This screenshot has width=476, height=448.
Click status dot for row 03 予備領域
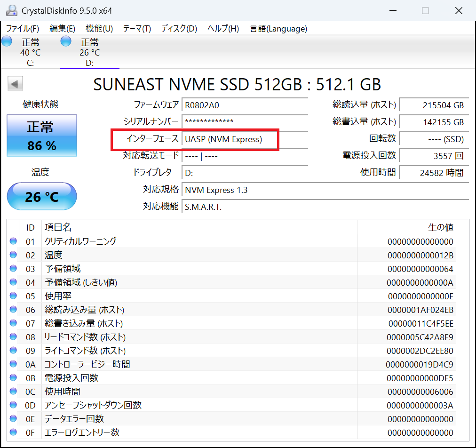click(13, 269)
